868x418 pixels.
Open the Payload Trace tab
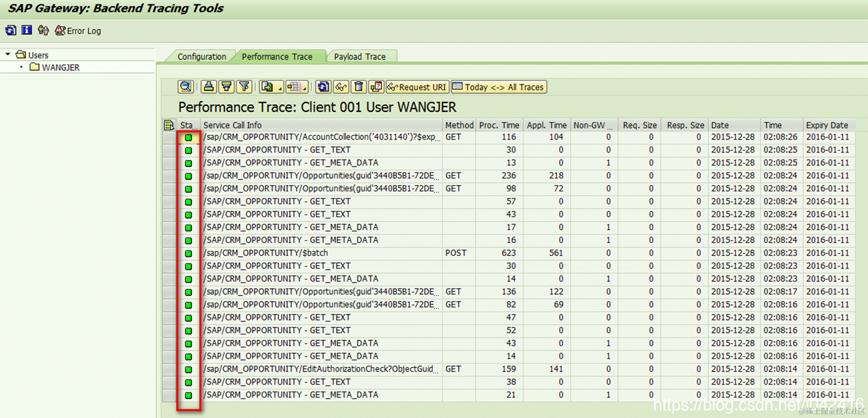[x=359, y=57]
